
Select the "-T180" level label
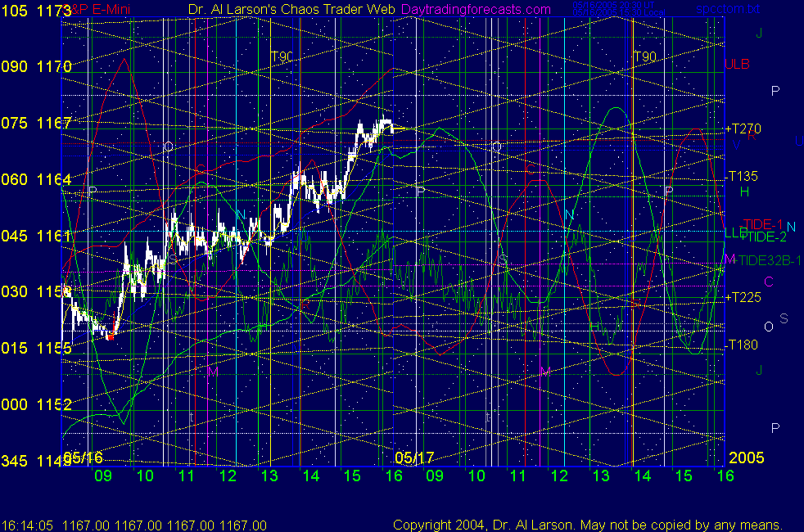click(742, 345)
